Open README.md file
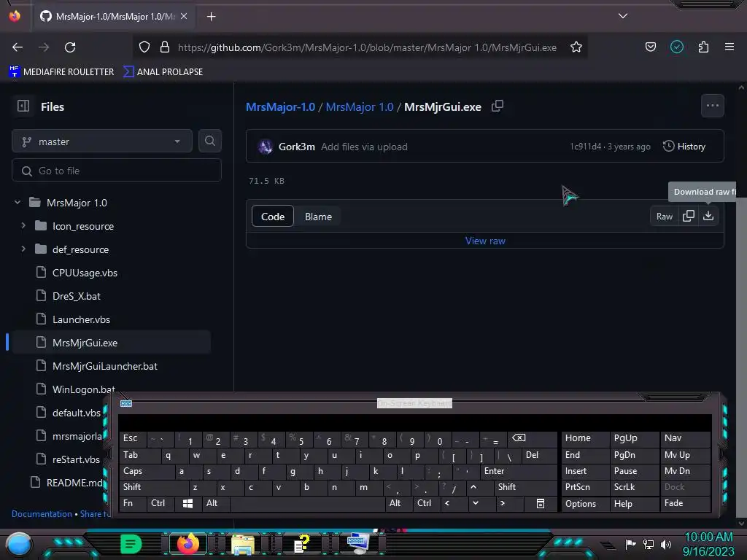 click(x=74, y=483)
